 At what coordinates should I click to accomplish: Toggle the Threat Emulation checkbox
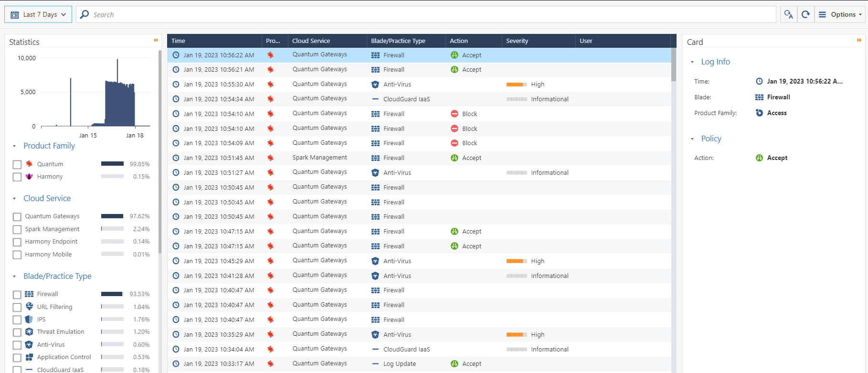(17, 332)
